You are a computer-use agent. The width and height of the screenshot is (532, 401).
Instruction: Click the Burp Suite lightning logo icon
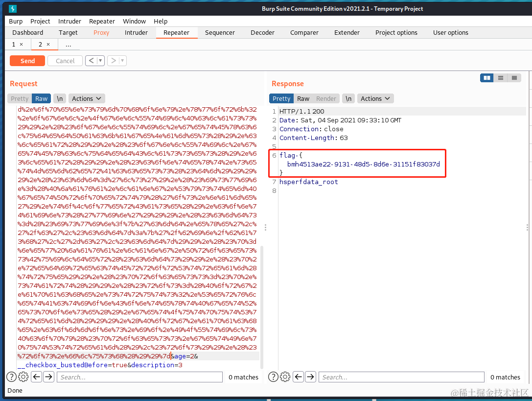13,9
